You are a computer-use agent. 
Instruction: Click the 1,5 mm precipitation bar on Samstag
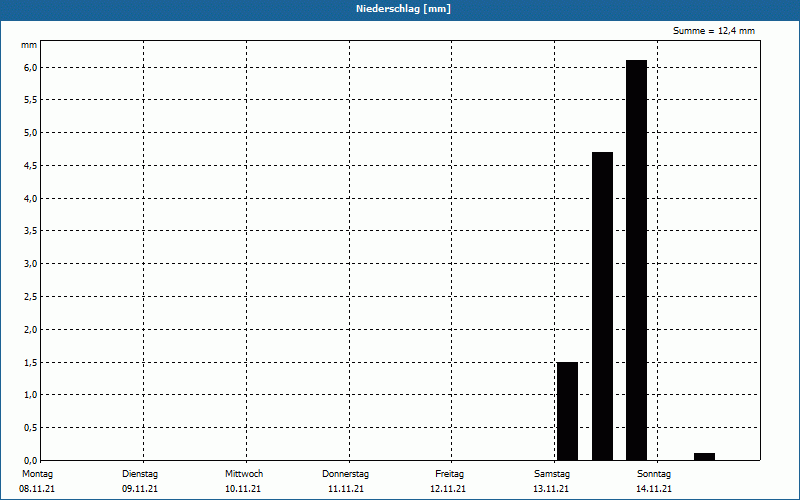pyautogui.click(x=567, y=411)
